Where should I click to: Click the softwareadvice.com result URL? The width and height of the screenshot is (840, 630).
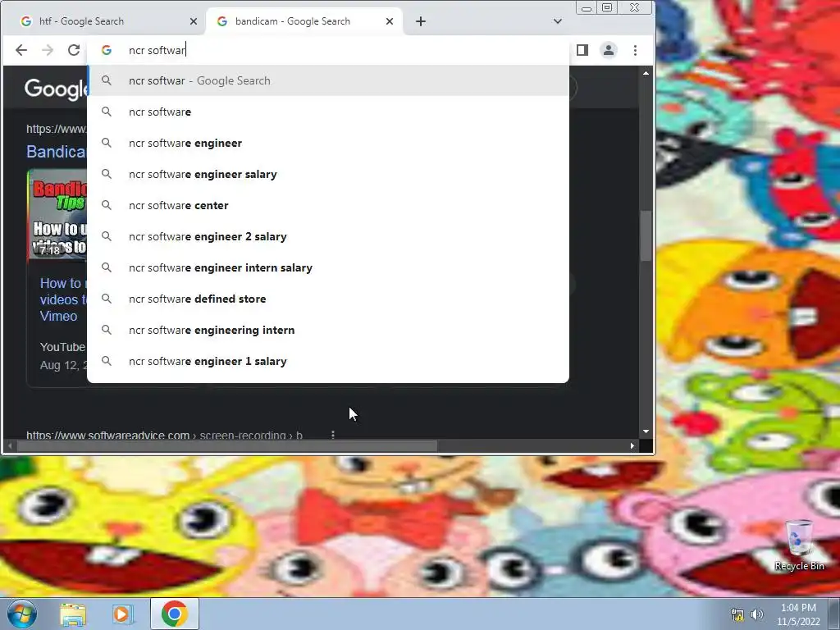coord(164,435)
